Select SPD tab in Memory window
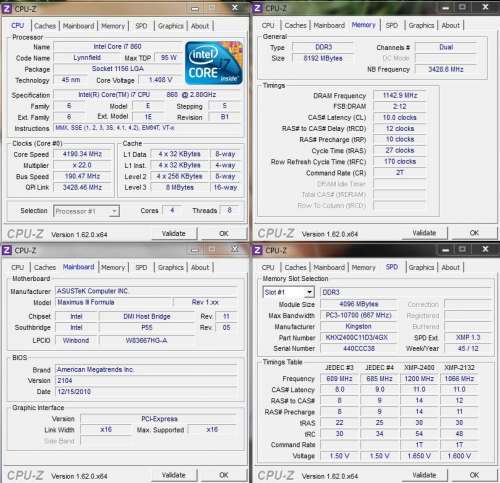500x483 pixels. 392,25
